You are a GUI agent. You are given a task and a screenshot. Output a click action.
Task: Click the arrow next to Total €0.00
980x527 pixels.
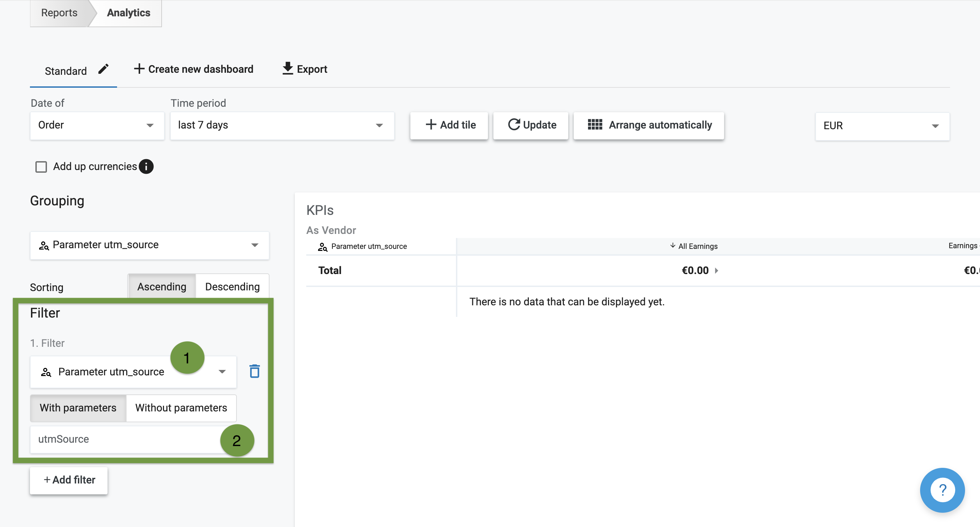(x=716, y=271)
